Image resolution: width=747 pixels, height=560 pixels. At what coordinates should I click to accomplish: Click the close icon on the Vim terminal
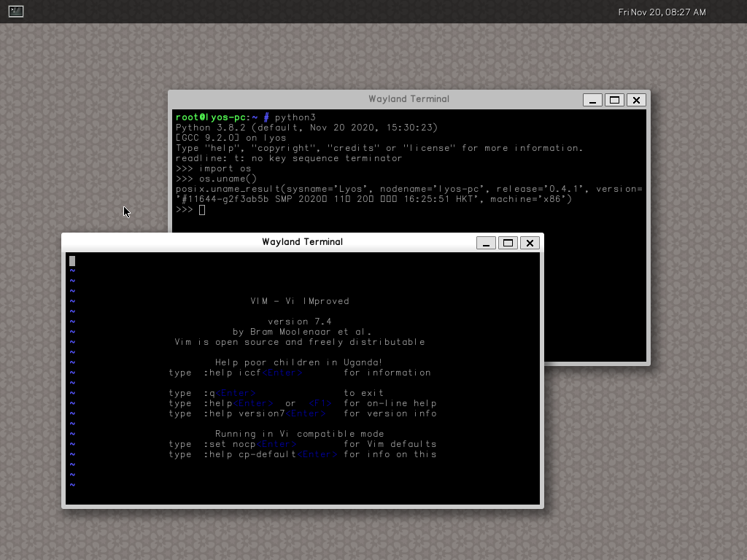[x=530, y=243]
